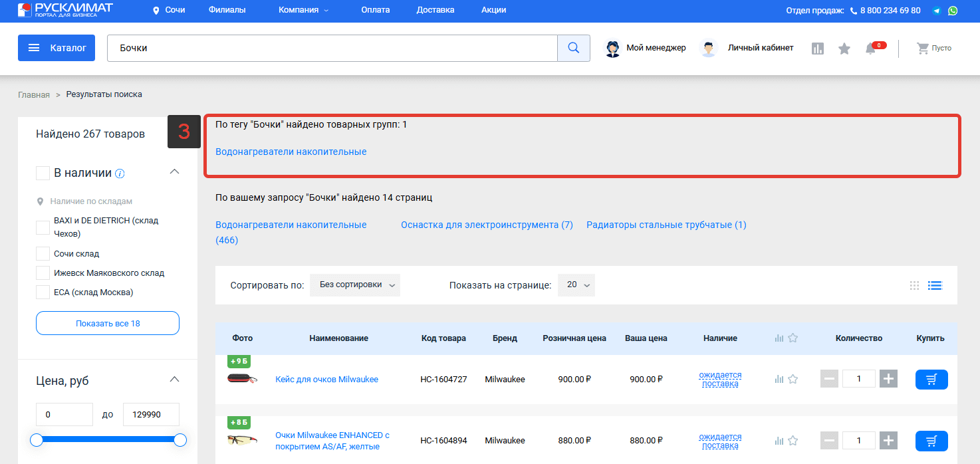Open Доставка in top menu
The height and width of the screenshot is (464, 980).
point(435,10)
